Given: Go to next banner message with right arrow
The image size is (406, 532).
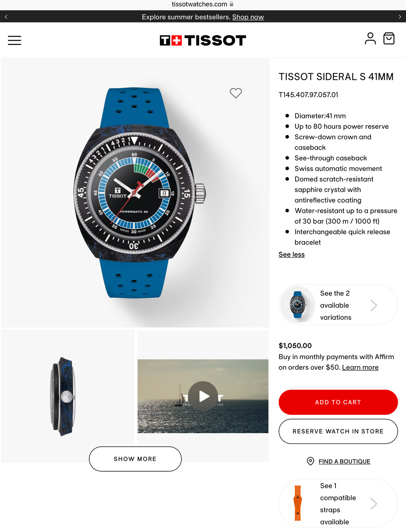Looking at the screenshot, I should coord(400,17).
